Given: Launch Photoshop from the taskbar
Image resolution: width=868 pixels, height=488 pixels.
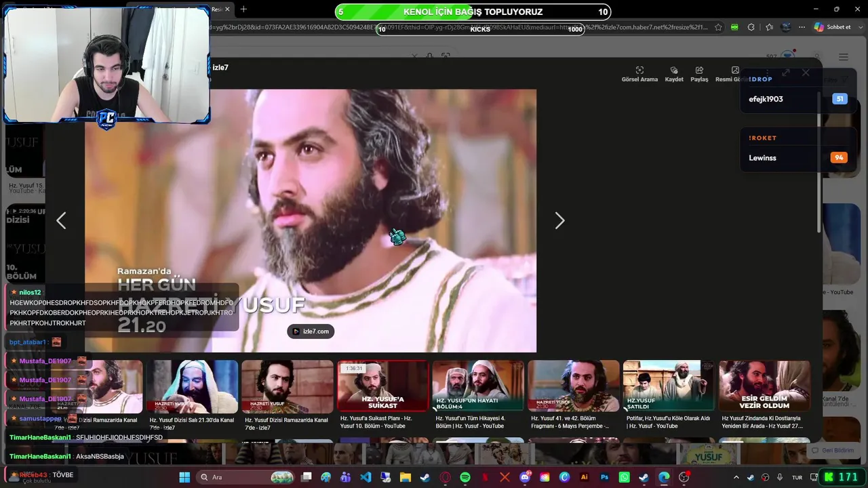Looking at the screenshot, I should click(x=604, y=477).
